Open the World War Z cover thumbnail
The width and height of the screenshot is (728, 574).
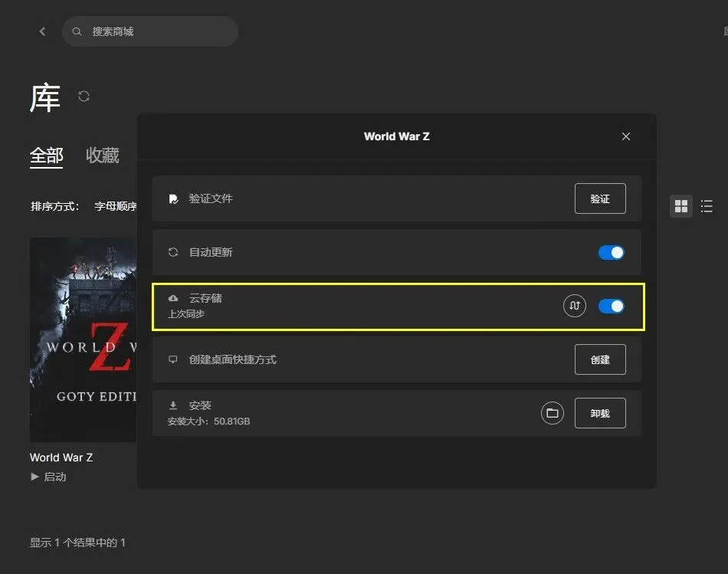point(83,339)
